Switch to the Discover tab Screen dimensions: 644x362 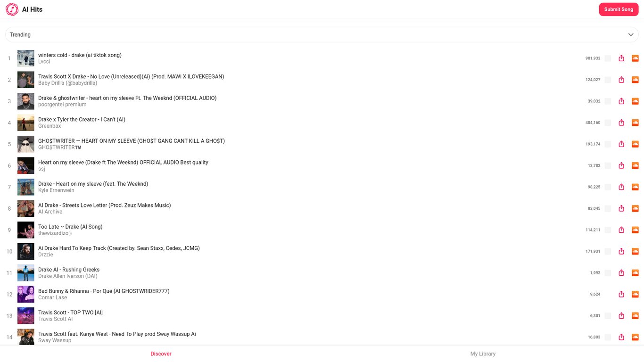(161, 354)
